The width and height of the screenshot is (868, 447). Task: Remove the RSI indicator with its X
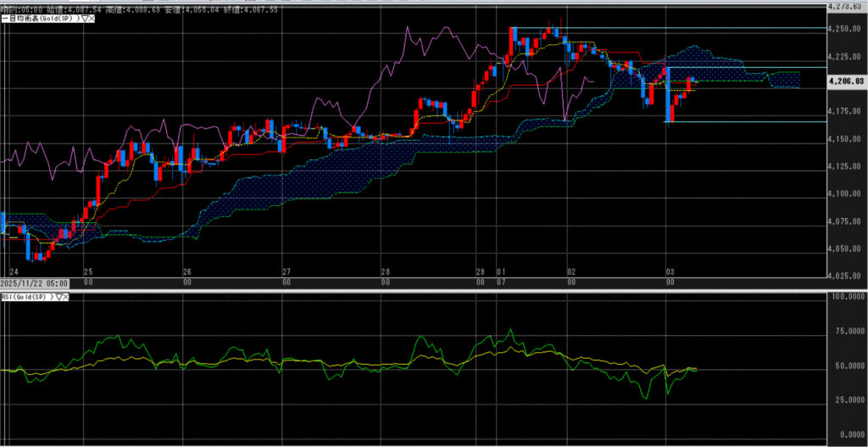(x=64, y=298)
